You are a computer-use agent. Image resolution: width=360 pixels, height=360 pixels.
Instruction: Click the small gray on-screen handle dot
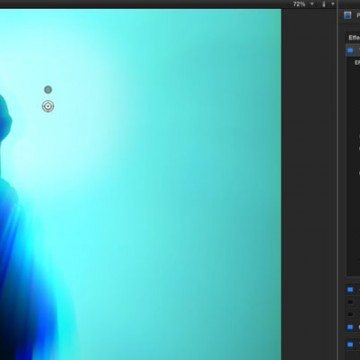[x=48, y=89]
